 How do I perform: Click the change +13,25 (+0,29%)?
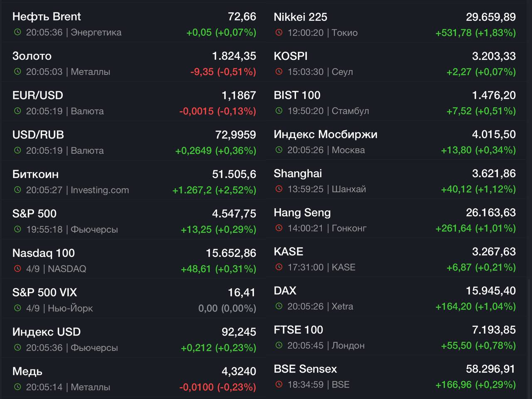click(x=219, y=229)
